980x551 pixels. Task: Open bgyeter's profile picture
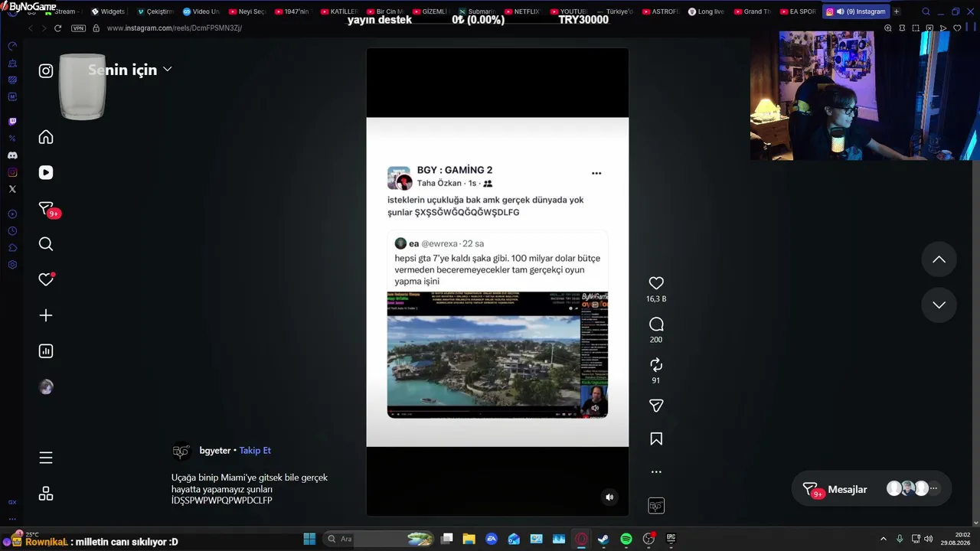(181, 452)
